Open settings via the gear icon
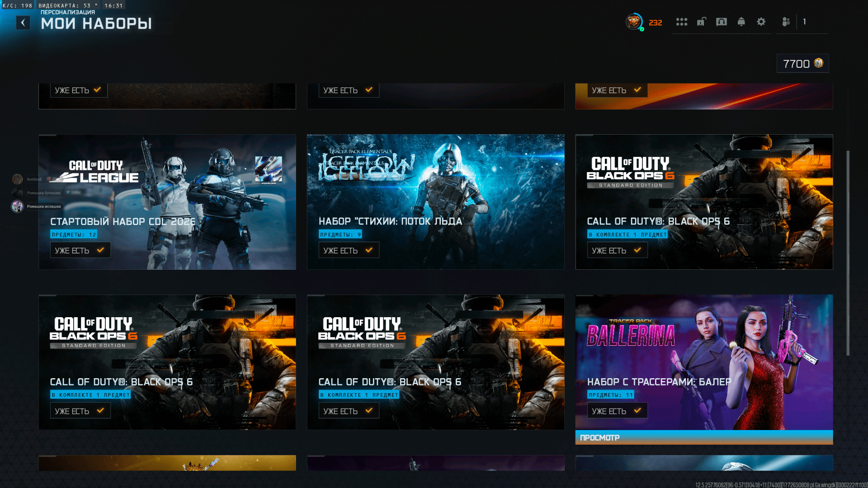868x488 pixels. (x=761, y=22)
